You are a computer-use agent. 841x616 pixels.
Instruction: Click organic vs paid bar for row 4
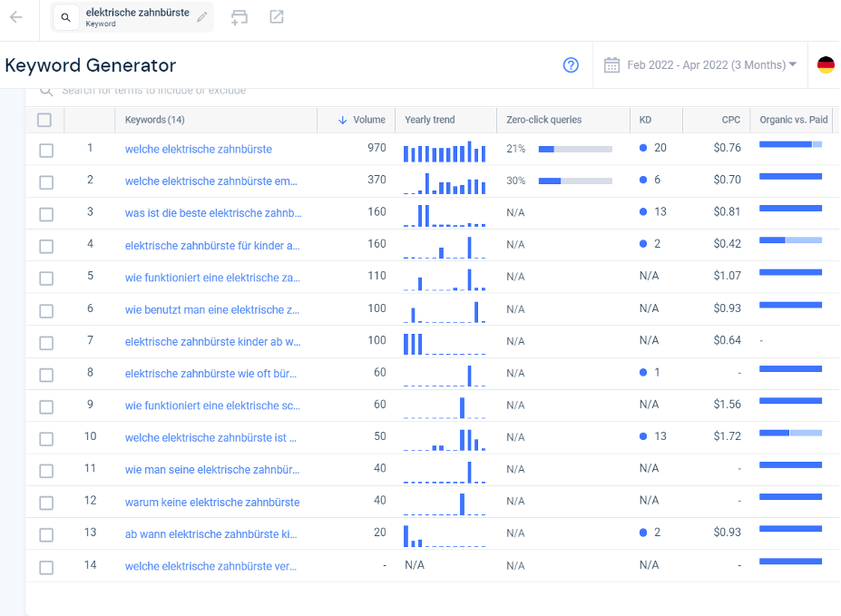[790, 240]
